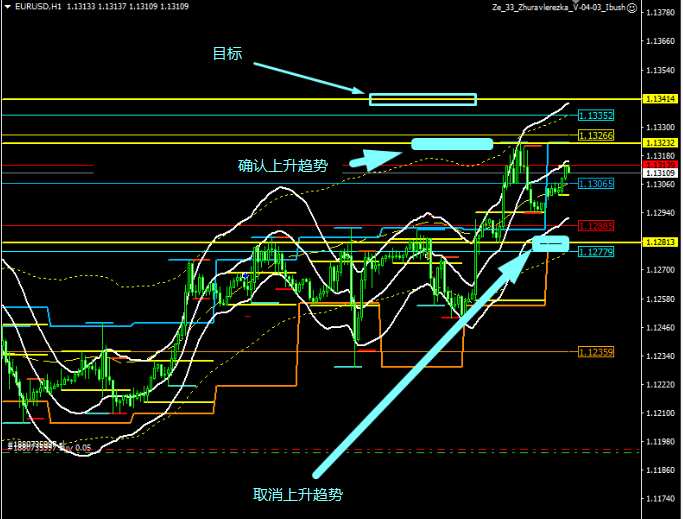The width and height of the screenshot is (683, 519).
Task: Click the yellow 1.13414 price label
Action: [x=661, y=99]
